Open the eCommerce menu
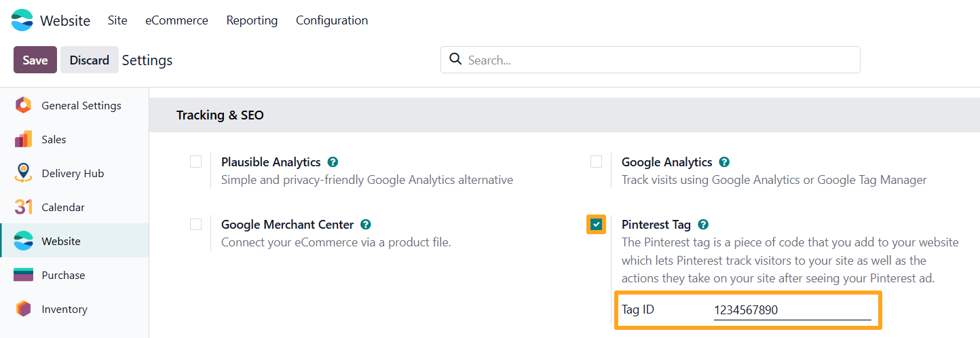The image size is (980, 338). pos(176,20)
